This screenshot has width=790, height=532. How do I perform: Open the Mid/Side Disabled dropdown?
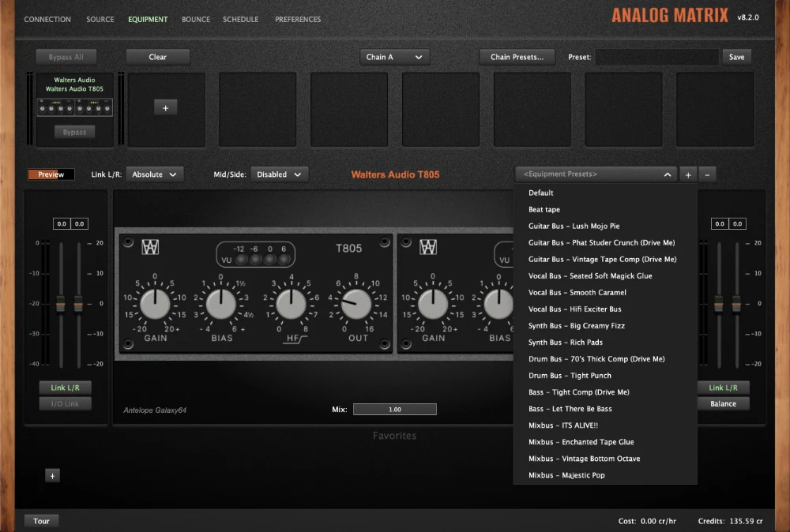click(279, 174)
